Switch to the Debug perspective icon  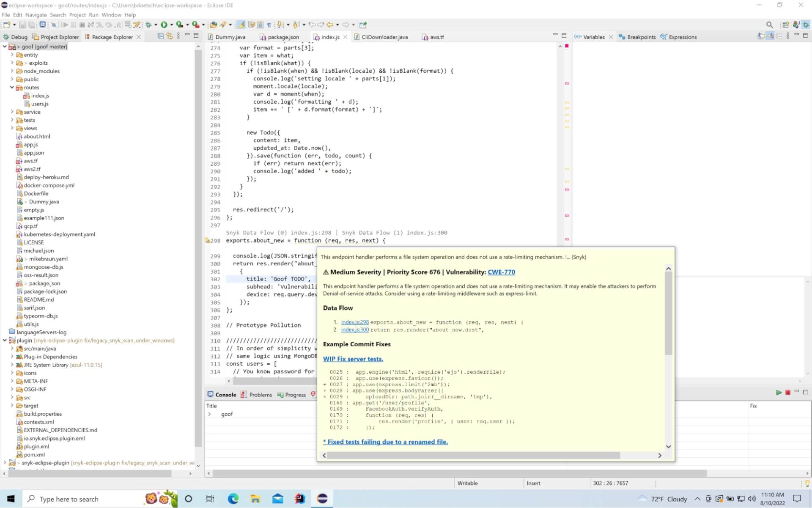(806, 25)
